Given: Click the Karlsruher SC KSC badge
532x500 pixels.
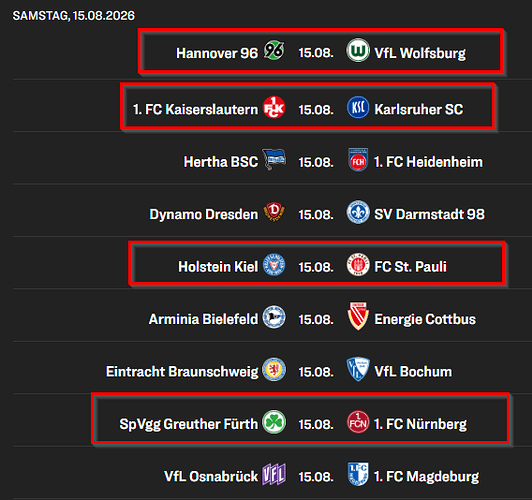Looking at the screenshot, I should pos(358,108).
